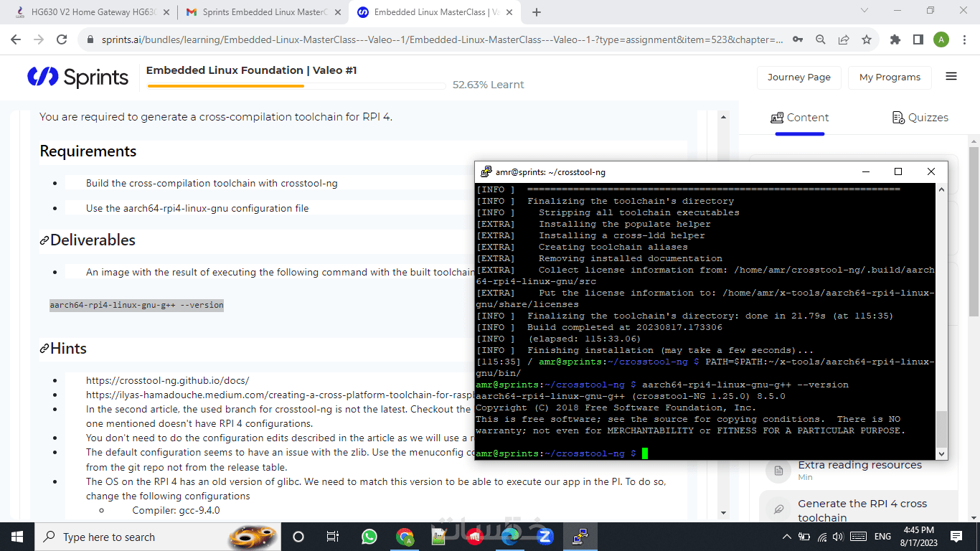Go back to the previous browser page
This screenshot has height=551, width=980.
[17, 40]
